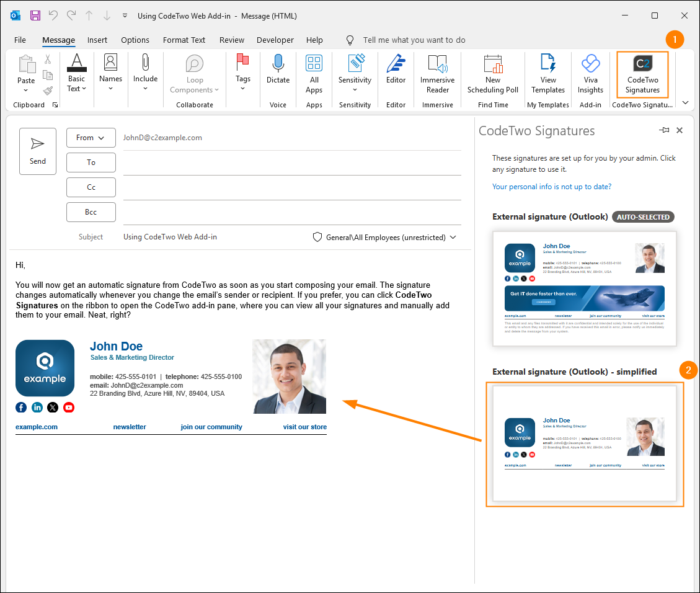
Task: Open the example.com signature link
Action: tap(37, 427)
